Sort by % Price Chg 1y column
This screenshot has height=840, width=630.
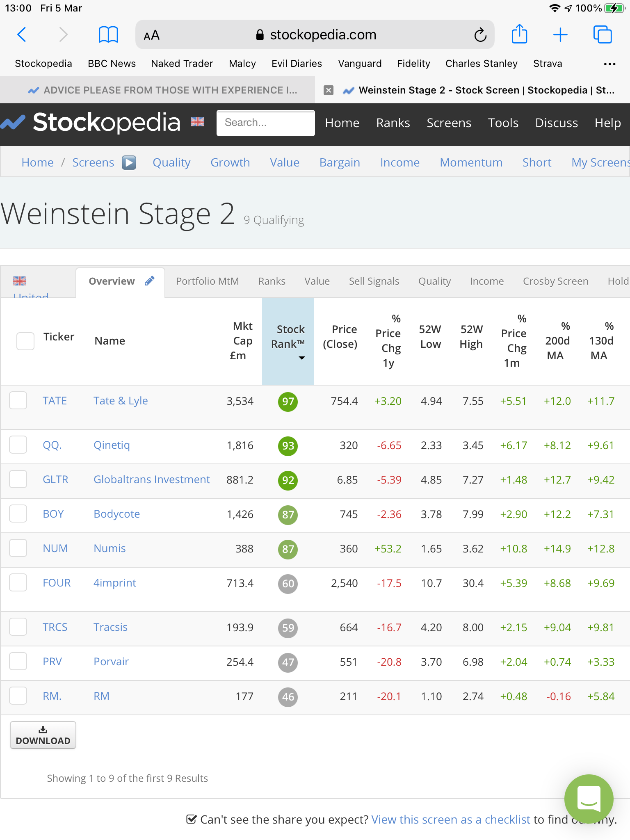pos(389,341)
